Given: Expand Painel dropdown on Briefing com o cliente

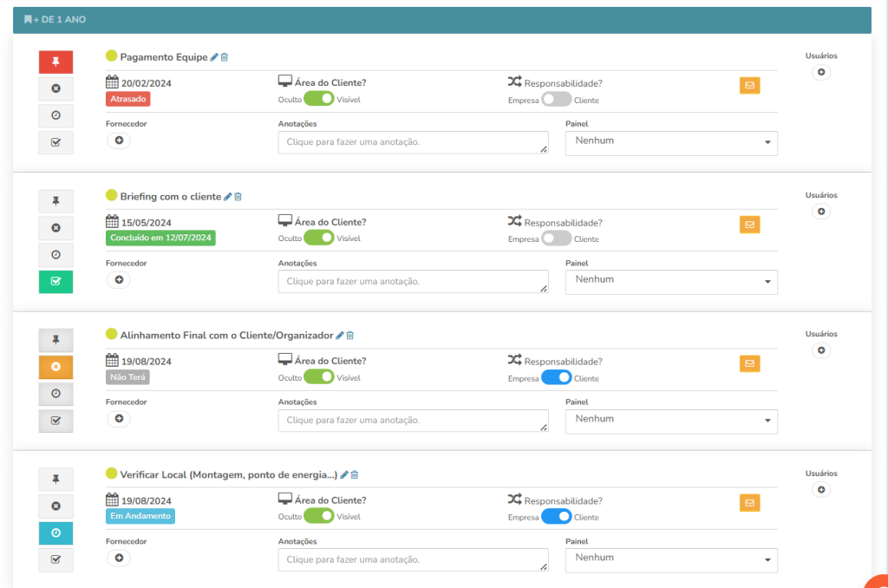Looking at the screenshot, I should (x=670, y=281).
